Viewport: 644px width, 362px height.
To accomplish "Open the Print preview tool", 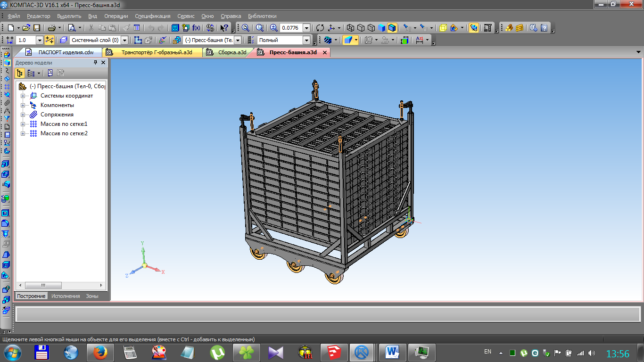I will [72, 28].
